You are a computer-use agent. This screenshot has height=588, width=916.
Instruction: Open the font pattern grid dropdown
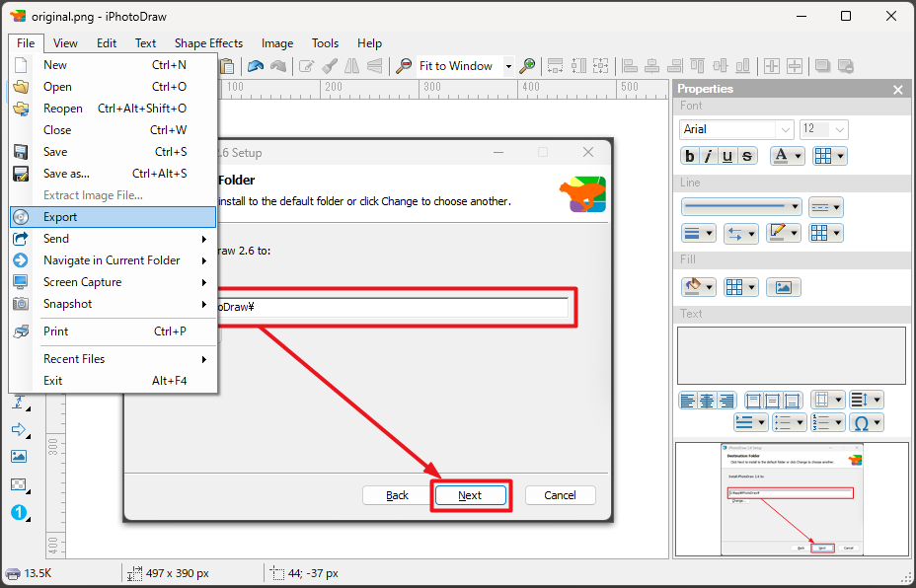[x=829, y=156]
